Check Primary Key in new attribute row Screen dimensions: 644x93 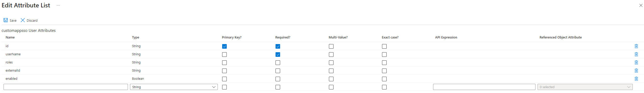(224, 87)
